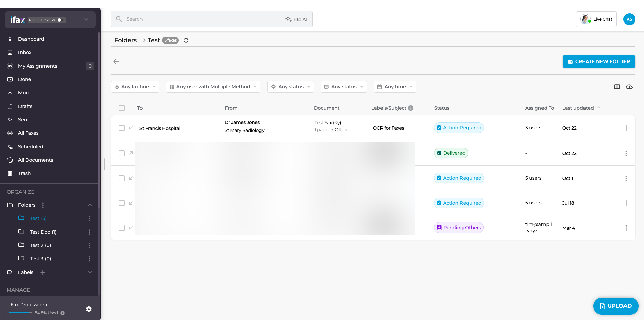Open three-dot menu for St Francis Hospital row
This screenshot has width=644, height=329.
(x=626, y=128)
